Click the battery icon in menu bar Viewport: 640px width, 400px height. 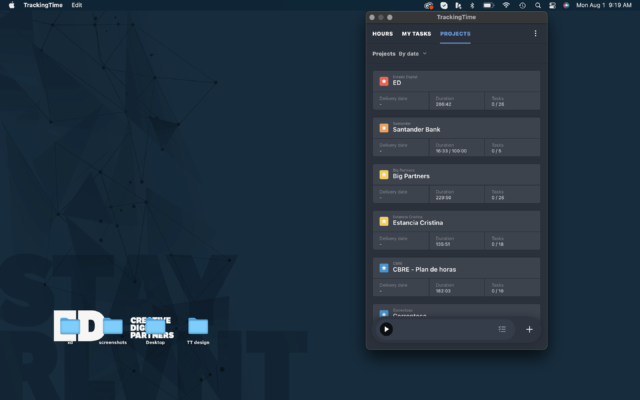[489, 5]
